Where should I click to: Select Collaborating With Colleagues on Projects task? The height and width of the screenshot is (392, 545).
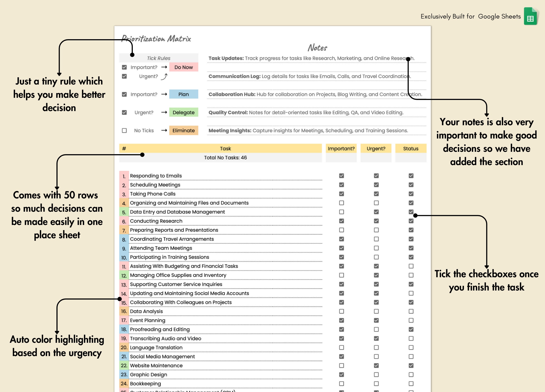click(226, 302)
